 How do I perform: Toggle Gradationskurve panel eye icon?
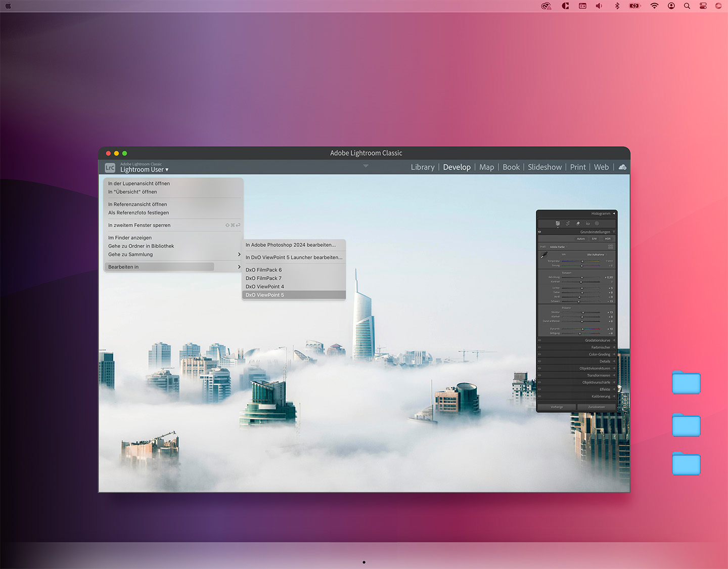tap(539, 340)
